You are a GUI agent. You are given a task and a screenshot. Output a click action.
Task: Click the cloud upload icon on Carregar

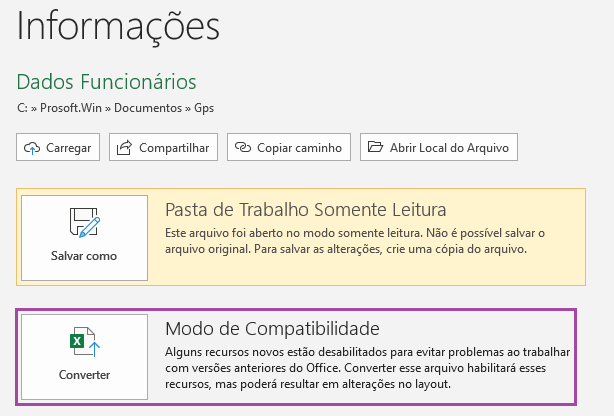[32, 148]
